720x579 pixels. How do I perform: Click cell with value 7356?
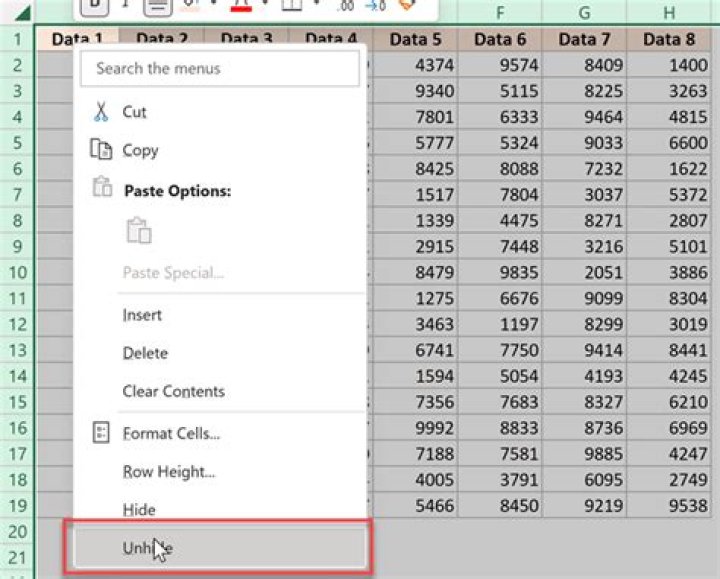coord(415,402)
